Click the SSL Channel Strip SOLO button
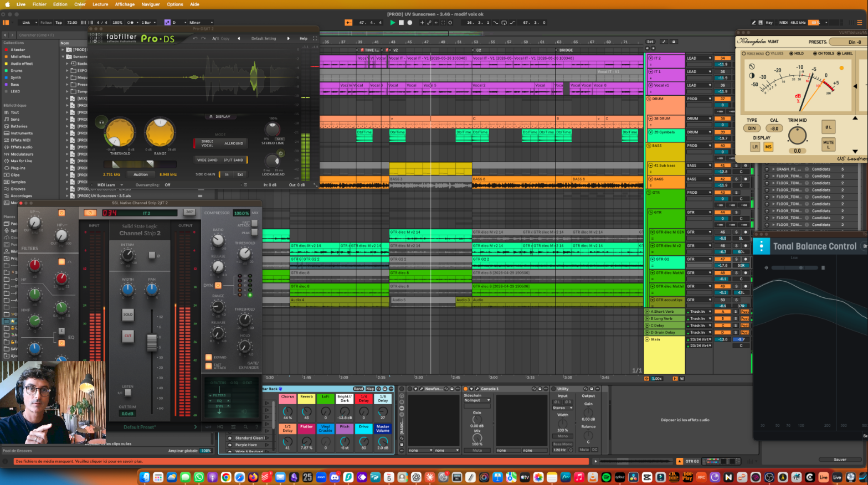Image resolution: width=868 pixels, height=485 pixels. tap(128, 314)
